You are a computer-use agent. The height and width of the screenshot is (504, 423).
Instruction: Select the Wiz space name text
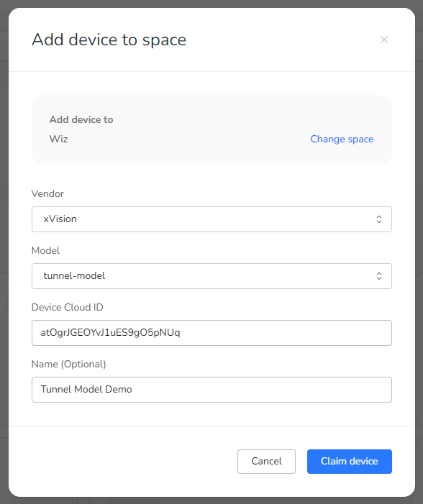click(58, 139)
